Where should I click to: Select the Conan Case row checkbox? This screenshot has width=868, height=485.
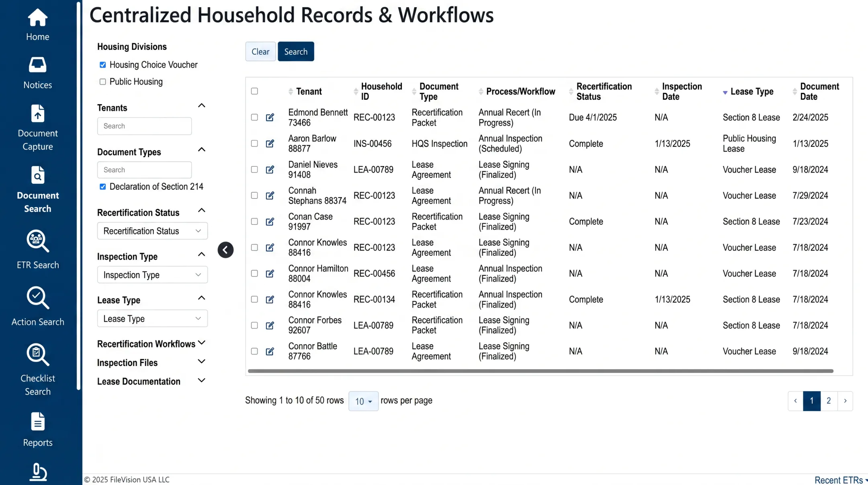pyautogui.click(x=254, y=222)
